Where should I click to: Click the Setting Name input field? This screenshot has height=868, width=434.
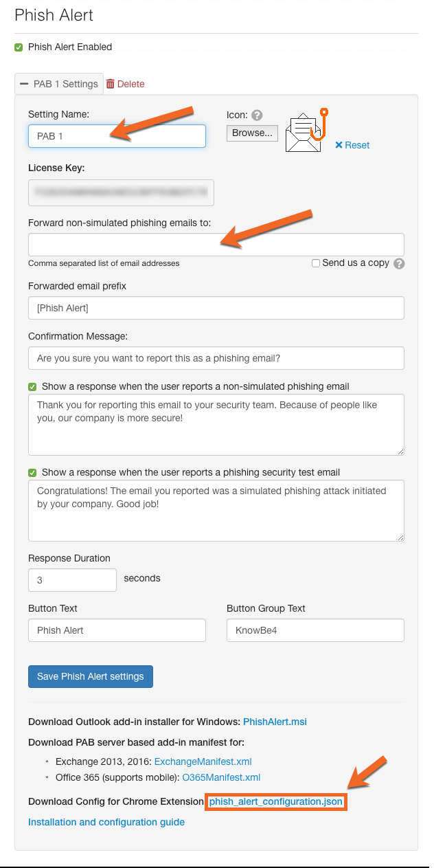(x=117, y=136)
